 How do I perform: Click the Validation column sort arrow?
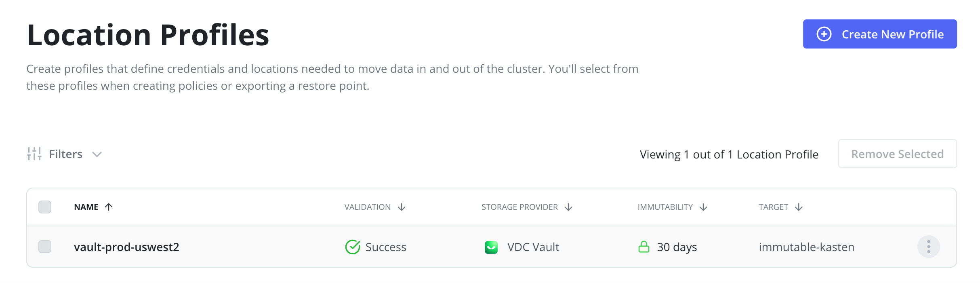click(402, 207)
